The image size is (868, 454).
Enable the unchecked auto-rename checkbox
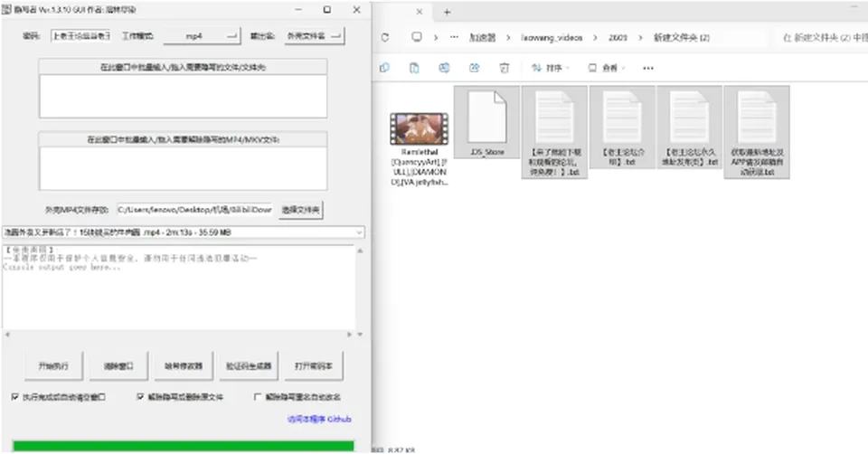[x=258, y=397]
